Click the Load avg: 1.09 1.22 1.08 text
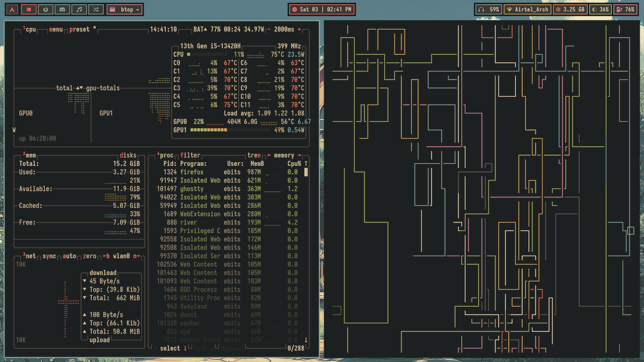 pyautogui.click(x=264, y=113)
